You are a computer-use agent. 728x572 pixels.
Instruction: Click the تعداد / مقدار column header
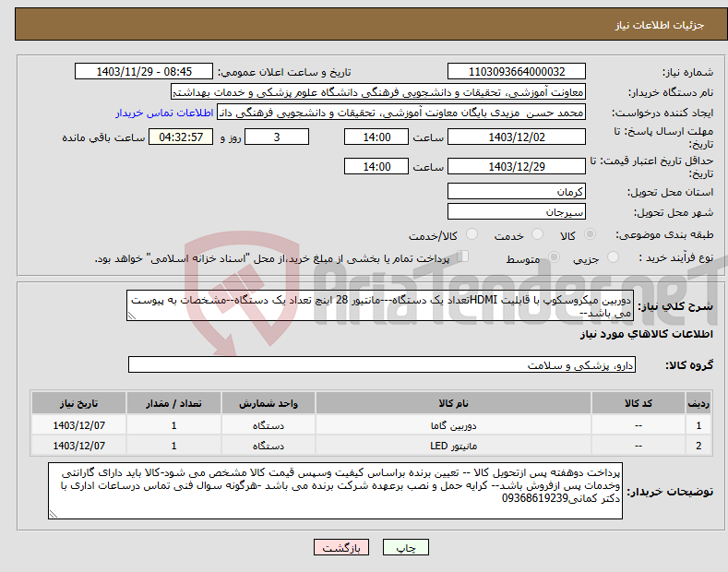[173, 403]
